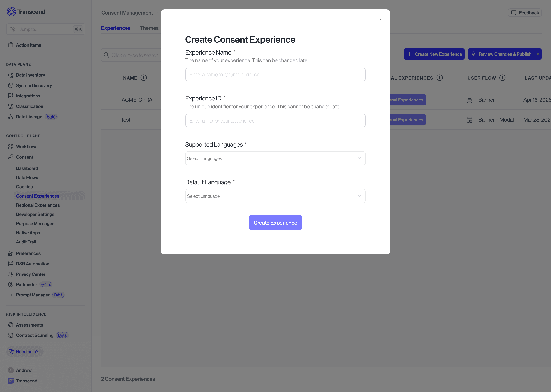
Task: Open Dashboard under Consent
Action: 27,168
